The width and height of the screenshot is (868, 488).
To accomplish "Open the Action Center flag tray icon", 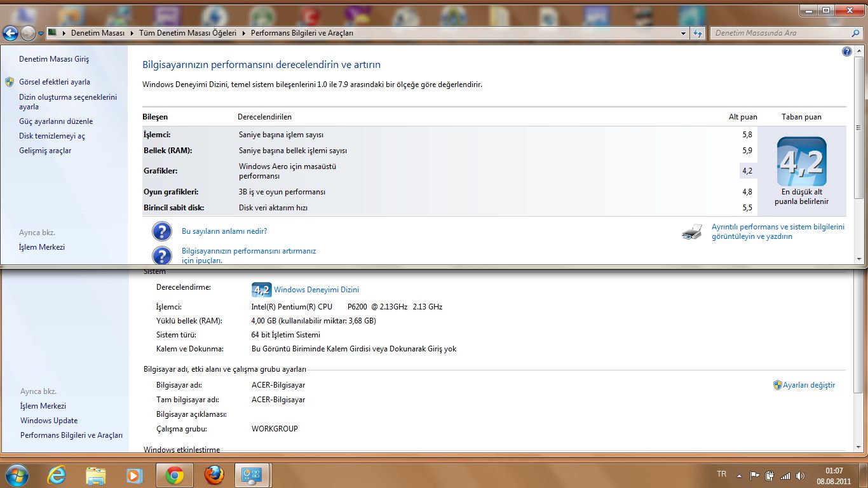I will [x=755, y=475].
